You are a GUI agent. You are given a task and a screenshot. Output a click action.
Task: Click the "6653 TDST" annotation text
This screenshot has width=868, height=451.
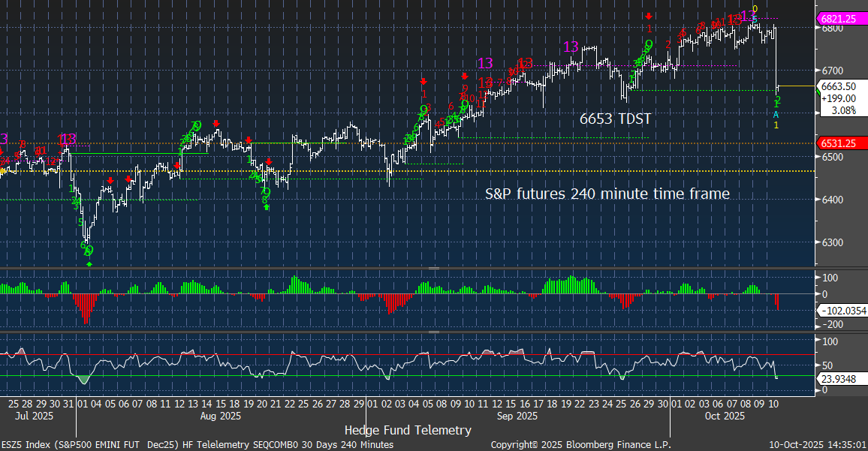614,119
